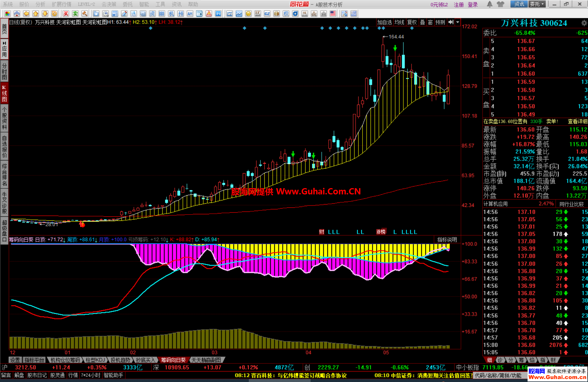Screen dimensions: 588x382
Task: Toggle 预测 forecast button on chart
Action: pos(440,22)
